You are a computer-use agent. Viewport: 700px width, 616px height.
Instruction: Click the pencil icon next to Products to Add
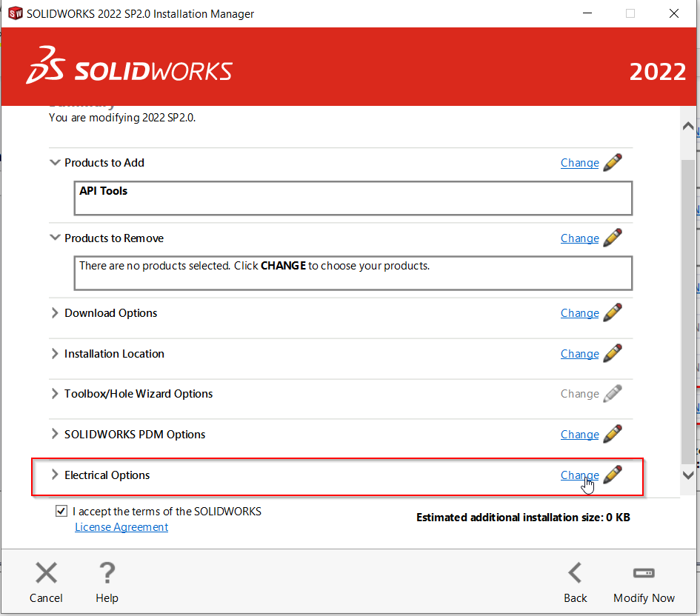point(612,163)
